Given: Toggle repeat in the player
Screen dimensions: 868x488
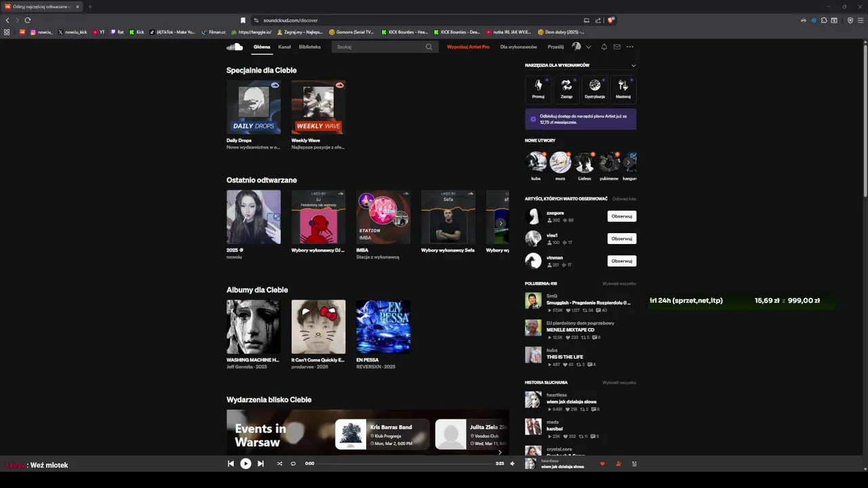Looking at the screenshot, I should pos(293,464).
